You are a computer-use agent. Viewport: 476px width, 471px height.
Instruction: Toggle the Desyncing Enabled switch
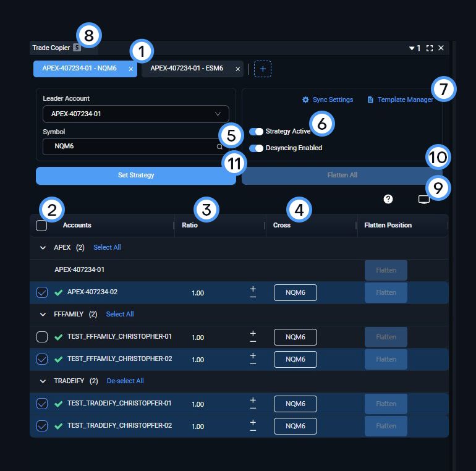point(256,148)
